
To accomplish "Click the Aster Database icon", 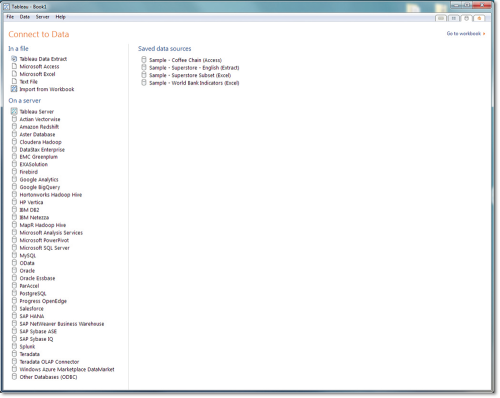I will point(14,134).
